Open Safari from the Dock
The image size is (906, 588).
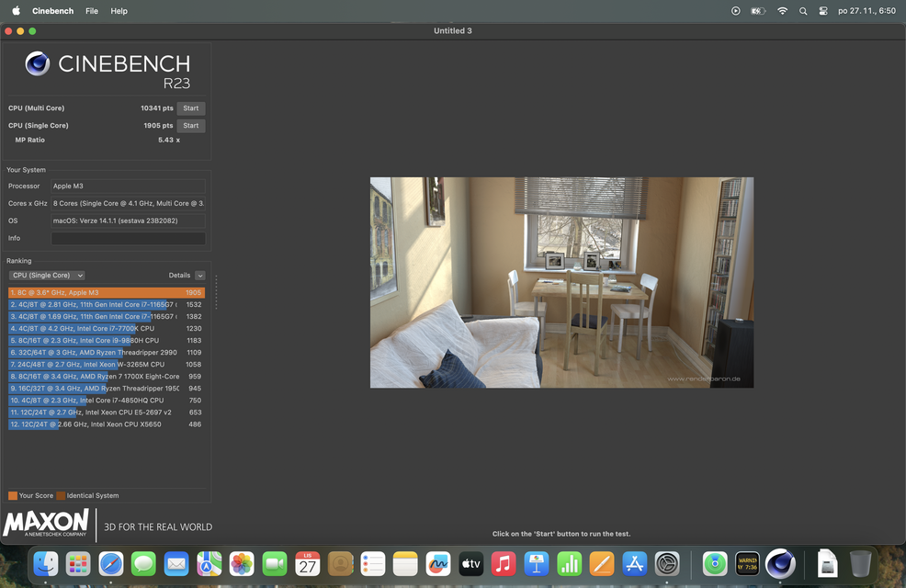[111, 563]
